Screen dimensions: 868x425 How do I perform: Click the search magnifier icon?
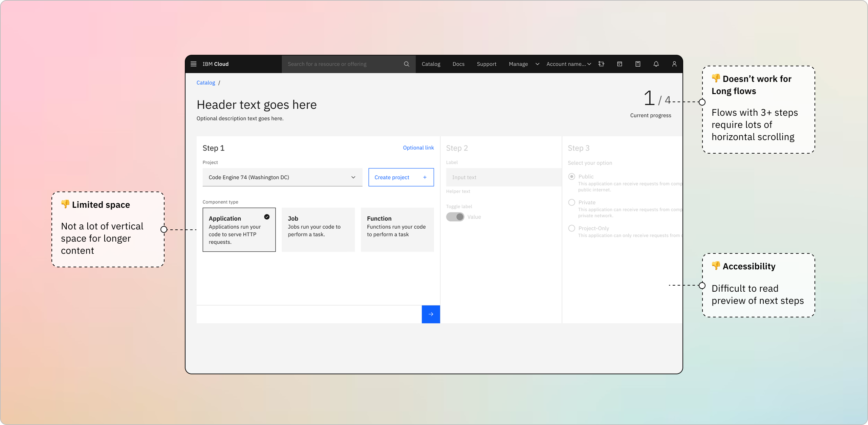point(406,64)
